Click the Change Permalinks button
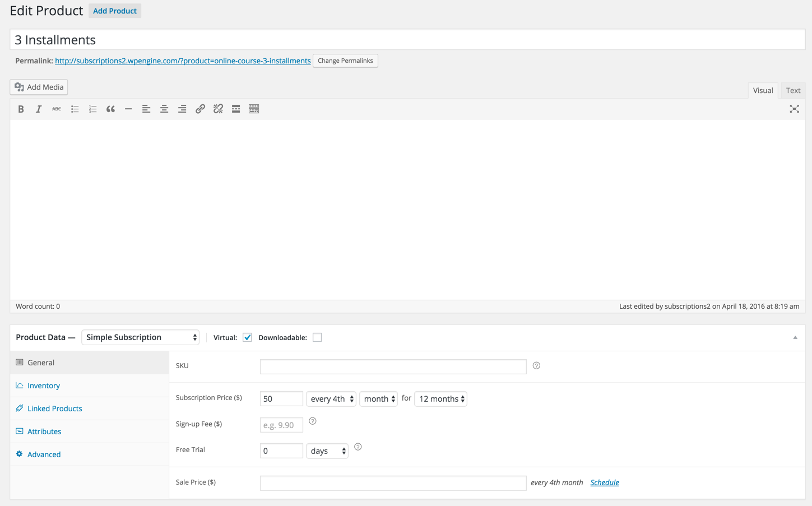 (x=345, y=61)
